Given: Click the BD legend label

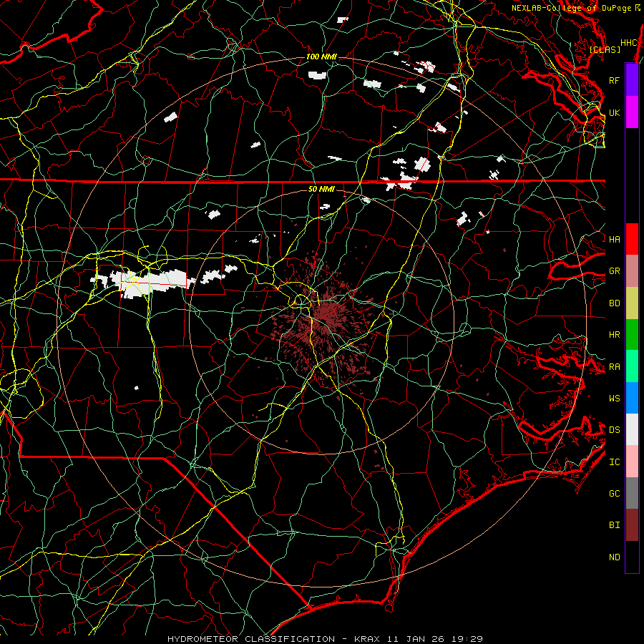Looking at the screenshot, I should tap(614, 303).
